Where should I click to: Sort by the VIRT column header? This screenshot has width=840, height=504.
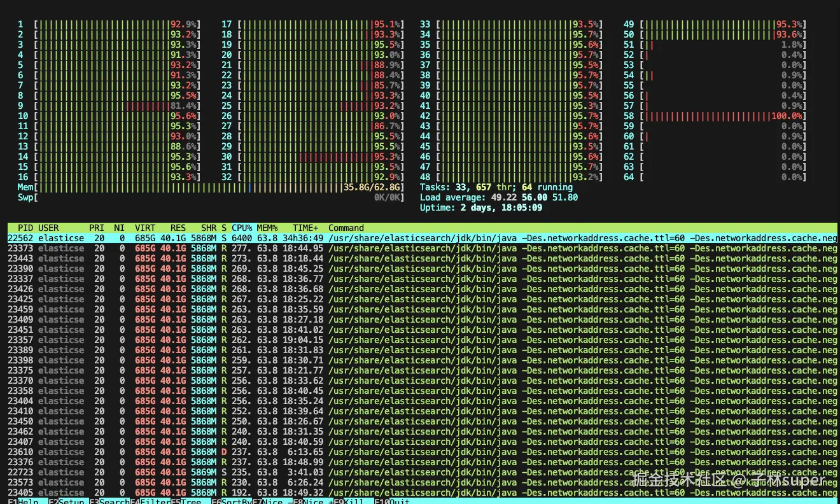click(145, 228)
